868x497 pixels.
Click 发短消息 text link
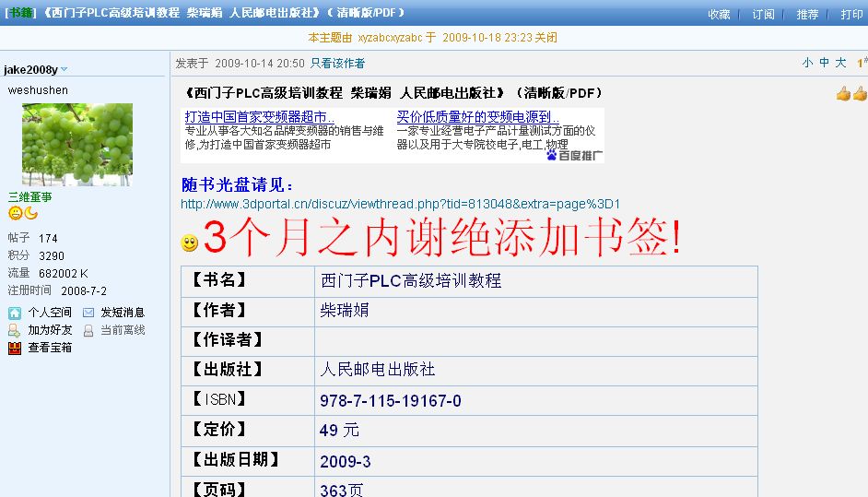pos(123,313)
